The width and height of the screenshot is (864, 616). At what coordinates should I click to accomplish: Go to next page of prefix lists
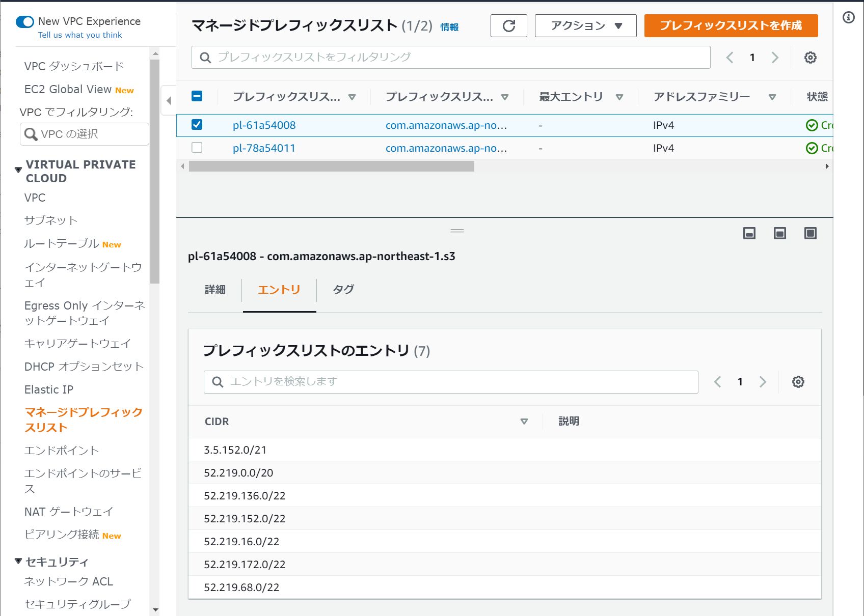[775, 58]
